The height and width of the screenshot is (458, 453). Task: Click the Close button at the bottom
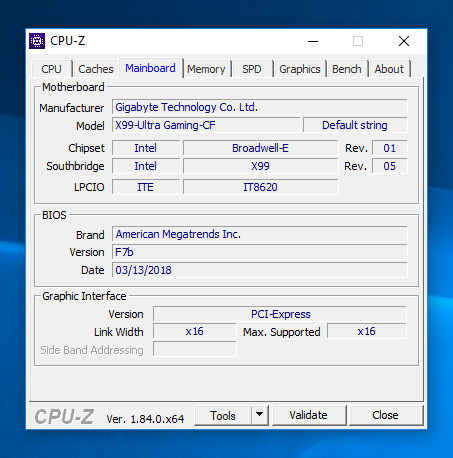(385, 415)
